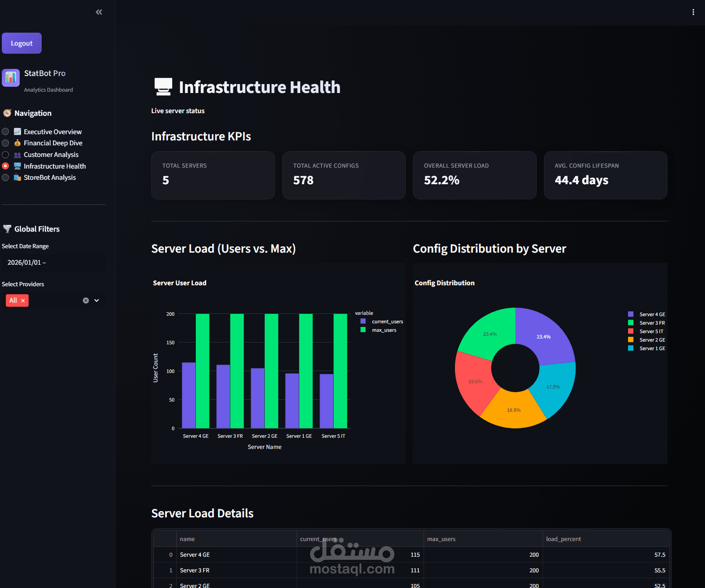Select Financial Deep Dive radio option
This screenshot has width=705, height=588.
[5, 143]
